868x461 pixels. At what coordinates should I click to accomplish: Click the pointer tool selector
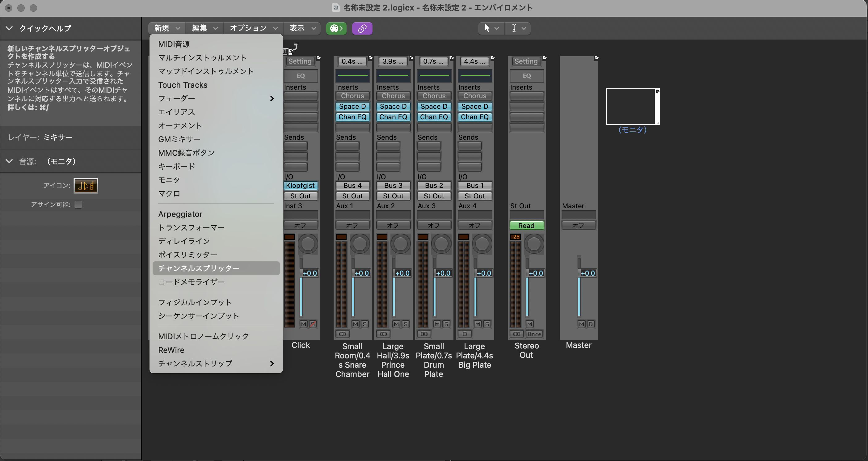tap(491, 28)
